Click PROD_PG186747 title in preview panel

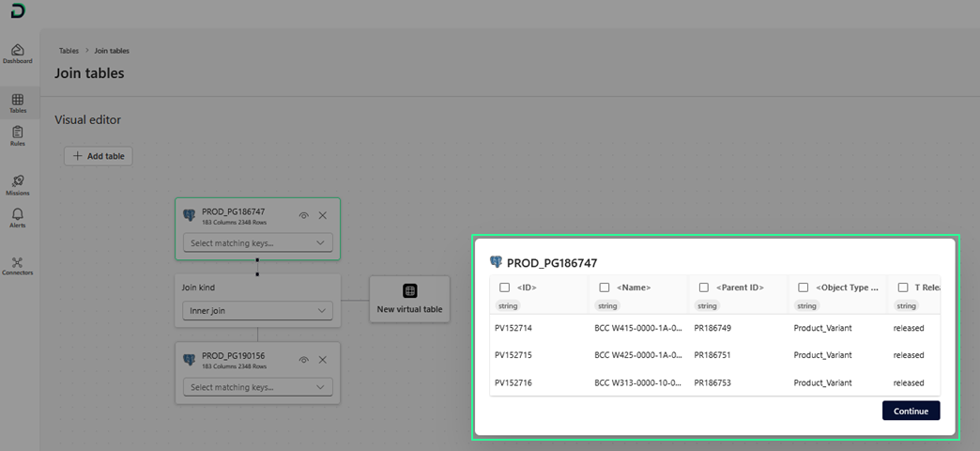click(552, 263)
